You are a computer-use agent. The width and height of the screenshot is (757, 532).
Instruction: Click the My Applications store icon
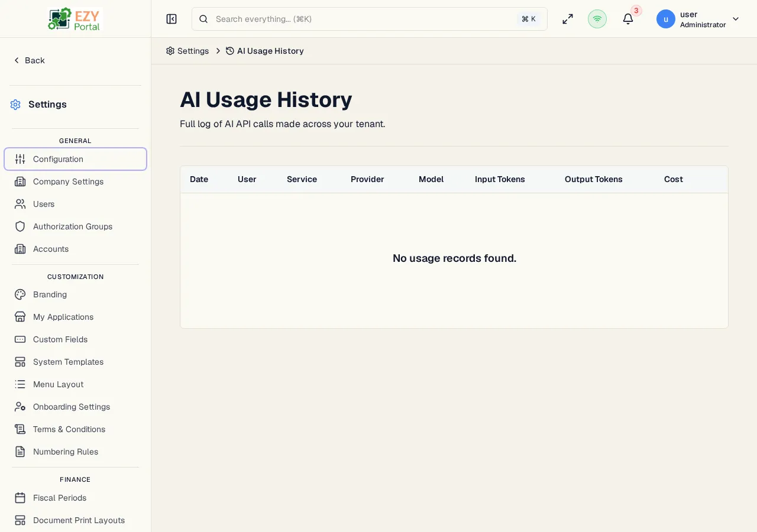20,317
